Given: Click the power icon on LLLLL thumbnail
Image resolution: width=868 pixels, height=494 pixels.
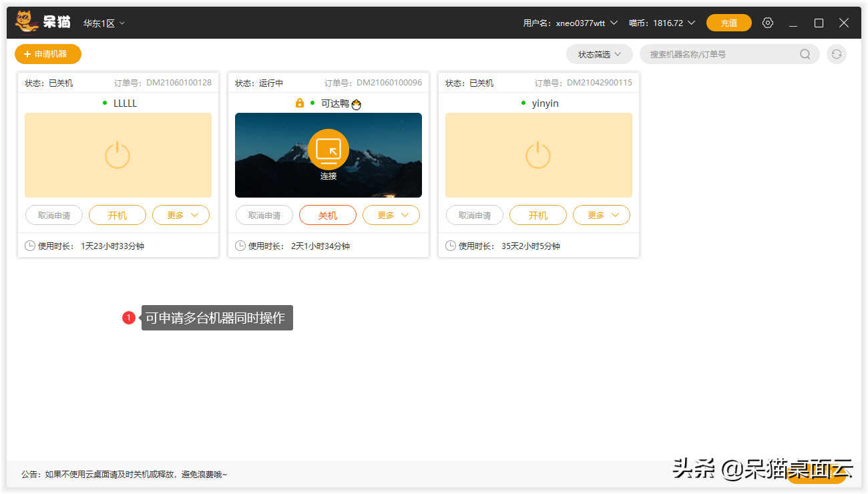Looking at the screenshot, I should pos(118,155).
